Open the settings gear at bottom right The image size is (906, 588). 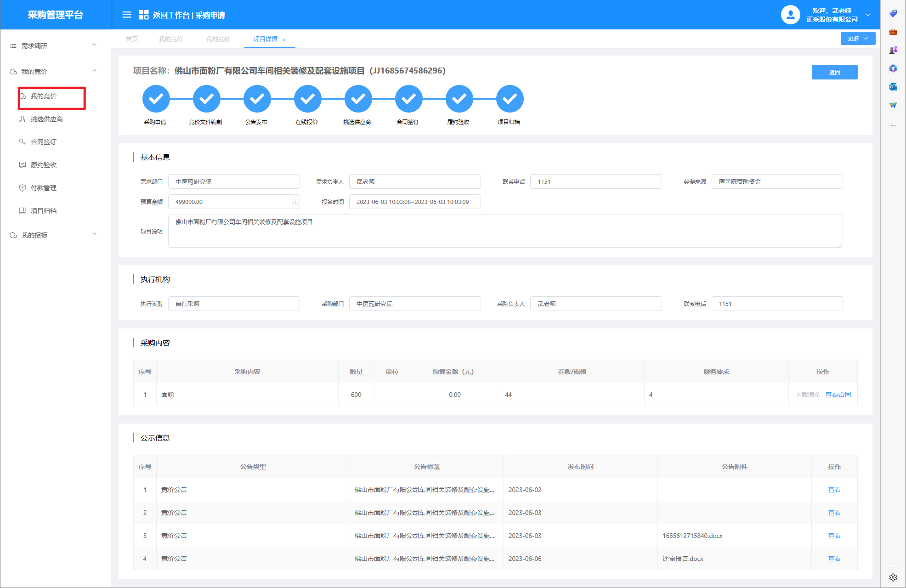(893, 577)
